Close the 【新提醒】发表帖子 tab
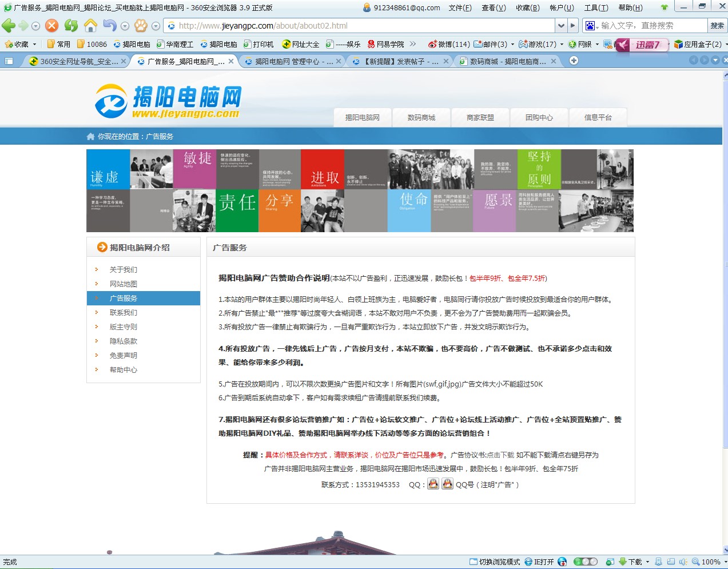This screenshot has width=728, height=569. pyautogui.click(x=446, y=61)
